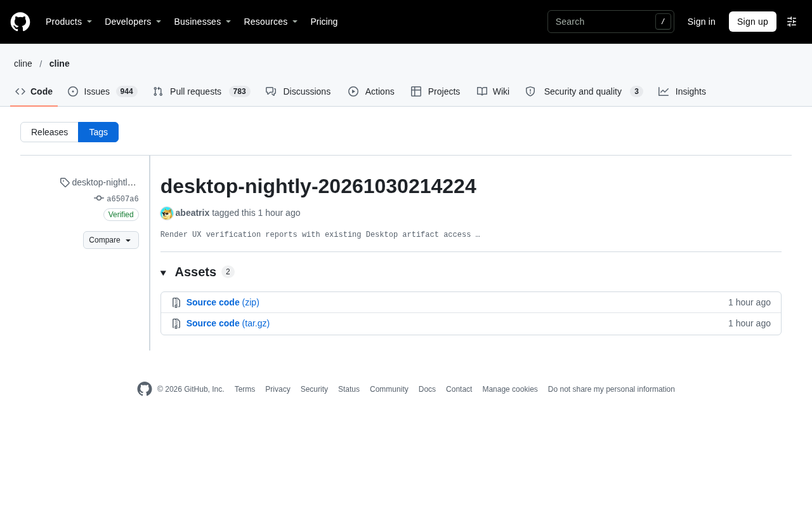
Task: Switch to the Code tab
Action: point(34,91)
